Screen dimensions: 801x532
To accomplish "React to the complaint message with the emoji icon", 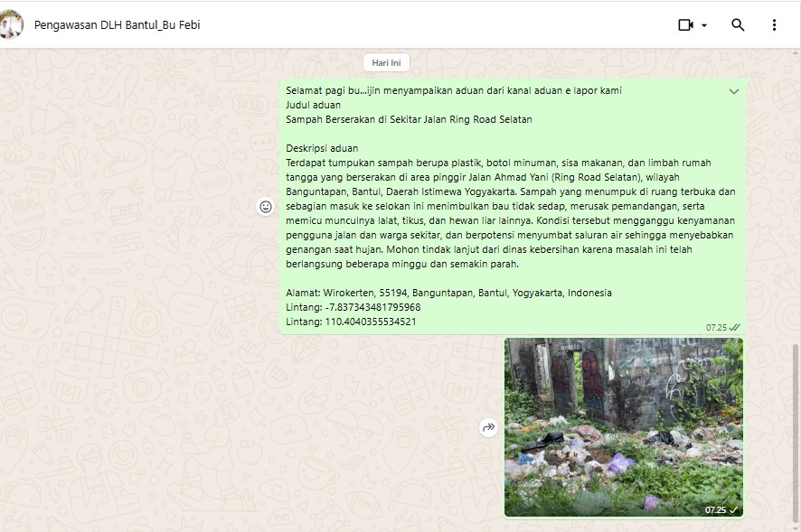I will pyautogui.click(x=266, y=207).
